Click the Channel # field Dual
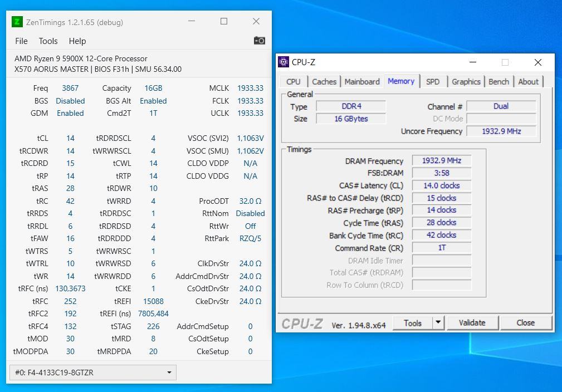 pyautogui.click(x=501, y=106)
